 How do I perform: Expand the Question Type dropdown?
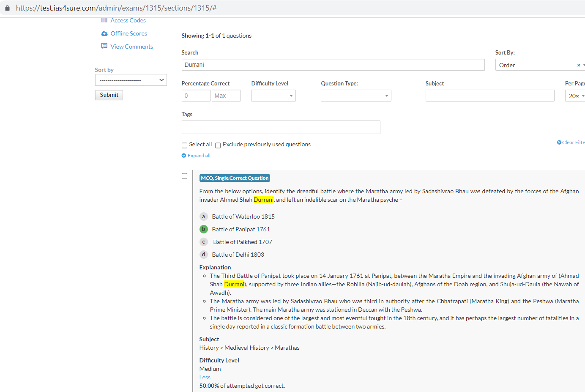[356, 96]
